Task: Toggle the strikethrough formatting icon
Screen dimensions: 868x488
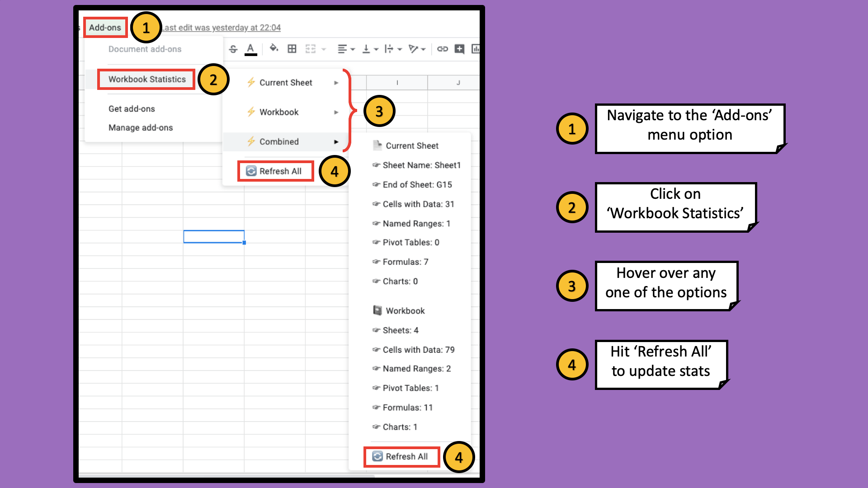Action: pyautogui.click(x=233, y=48)
